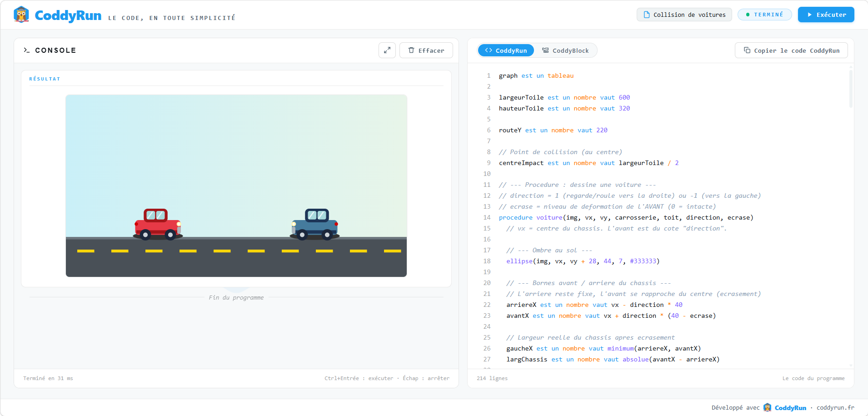
Task: Select code line 3 largeurToile declaration
Action: coord(564,98)
